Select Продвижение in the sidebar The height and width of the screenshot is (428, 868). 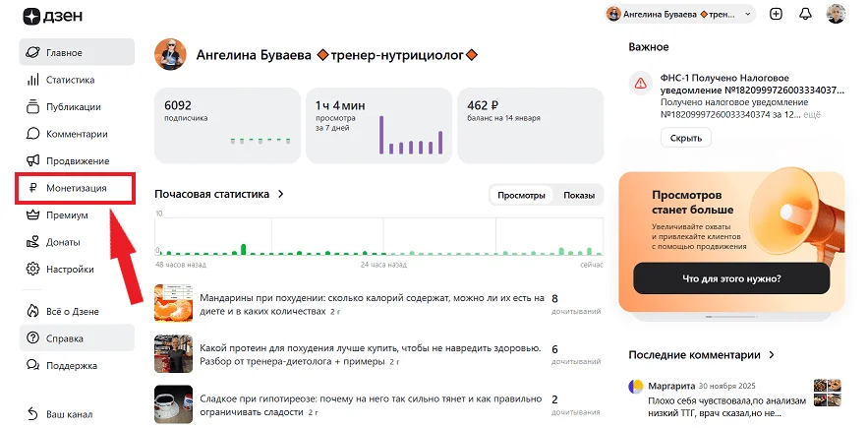click(x=77, y=160)
